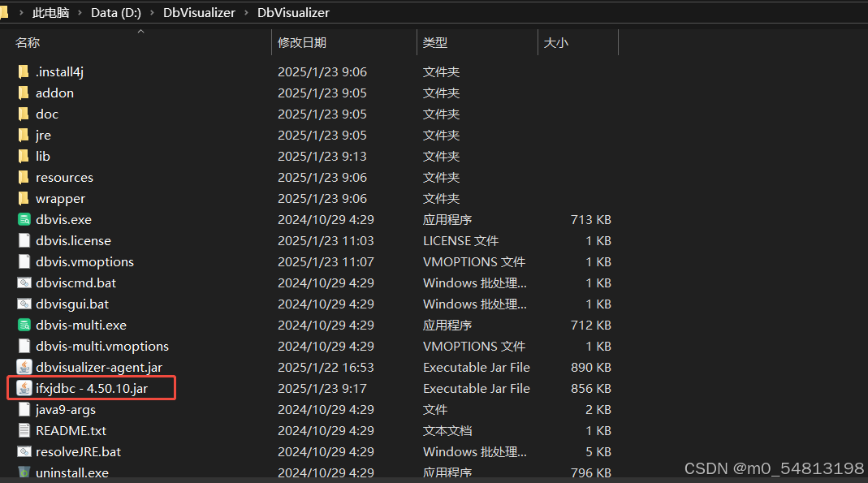Select the file name ifxjdbc - 4.50.10.jar
The width and height of the screenshot is (868, 483).
tap(92, 388)
